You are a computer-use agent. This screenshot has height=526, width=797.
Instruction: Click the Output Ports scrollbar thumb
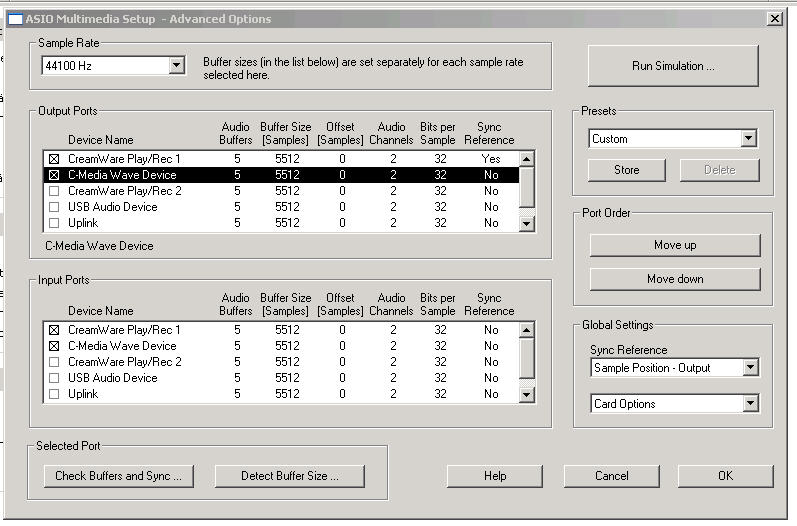click(527, 187)
